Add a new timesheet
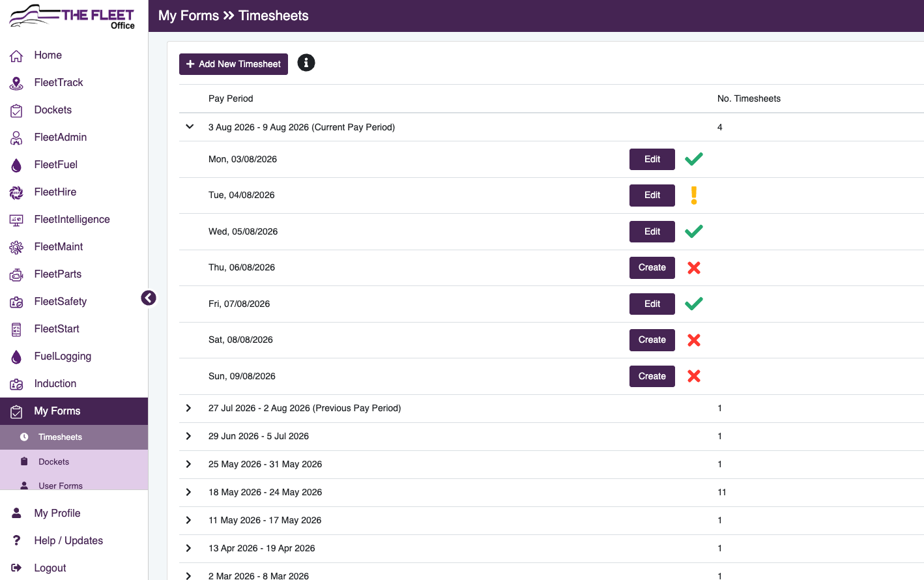This screenshot has height=580, width=924. pos(233,64)
